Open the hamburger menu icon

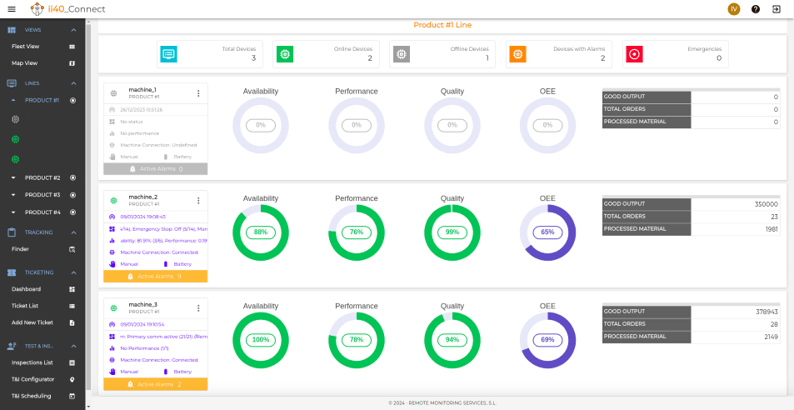12,9
